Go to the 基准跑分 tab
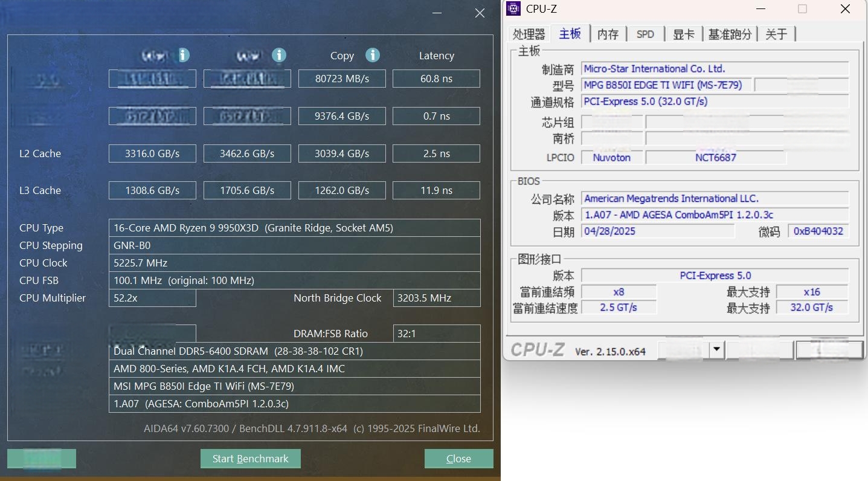868x481 pixels. pos(730,34)
